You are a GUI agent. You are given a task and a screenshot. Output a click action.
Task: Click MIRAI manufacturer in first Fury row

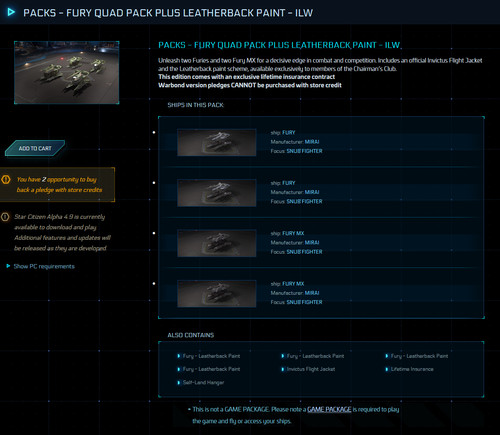click(312, 142)
